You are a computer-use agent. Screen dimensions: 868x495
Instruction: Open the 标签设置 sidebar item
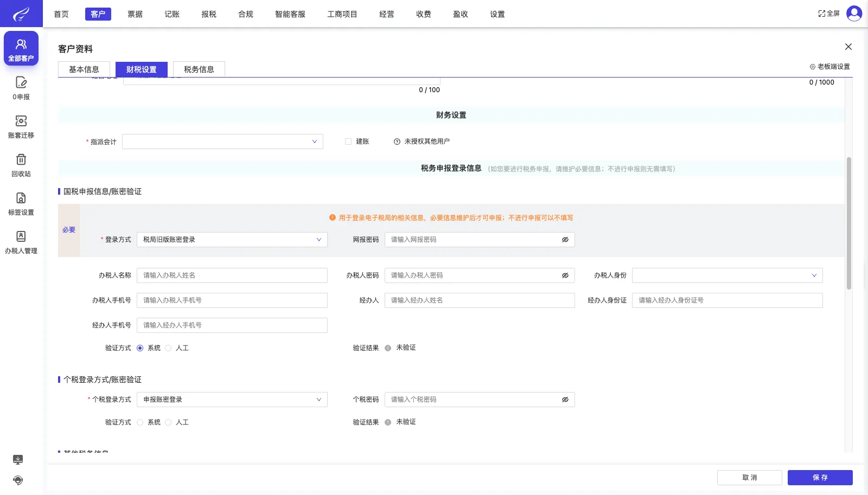tap(21, 204)
